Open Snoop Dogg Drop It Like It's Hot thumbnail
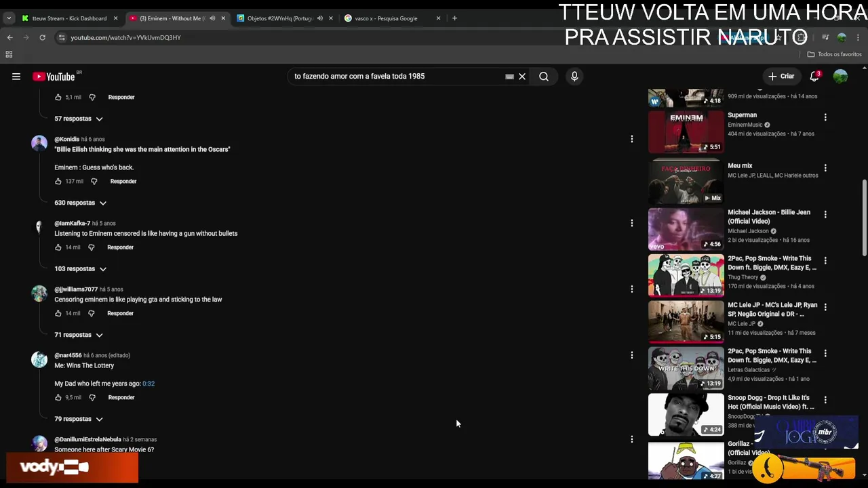Image resolution: width=868 pixels, height=488 pixels. [686, 415]
